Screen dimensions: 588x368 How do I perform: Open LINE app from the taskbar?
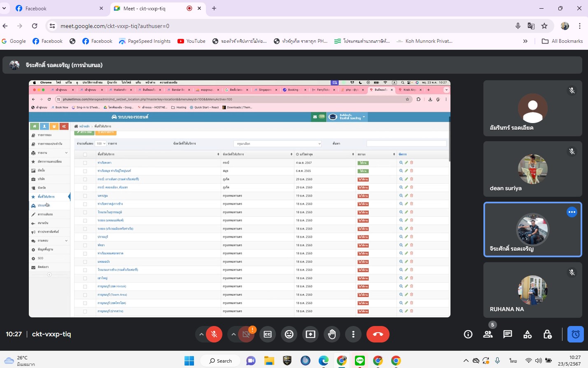[360, 361]
